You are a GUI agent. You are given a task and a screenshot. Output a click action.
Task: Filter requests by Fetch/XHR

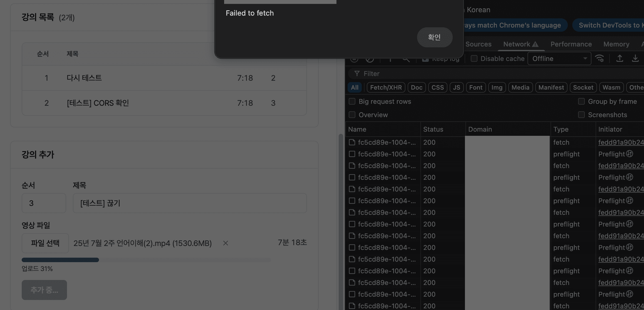tap(386, 87)
